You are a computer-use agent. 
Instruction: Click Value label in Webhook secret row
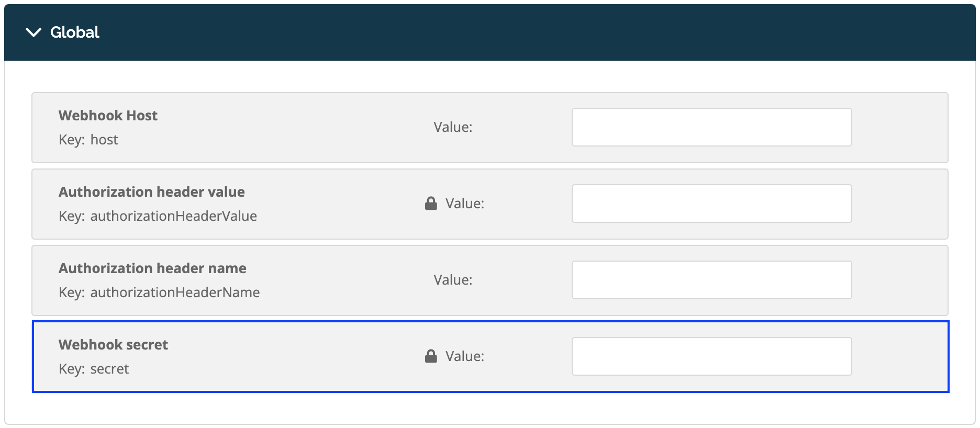[x=465, y=356]
